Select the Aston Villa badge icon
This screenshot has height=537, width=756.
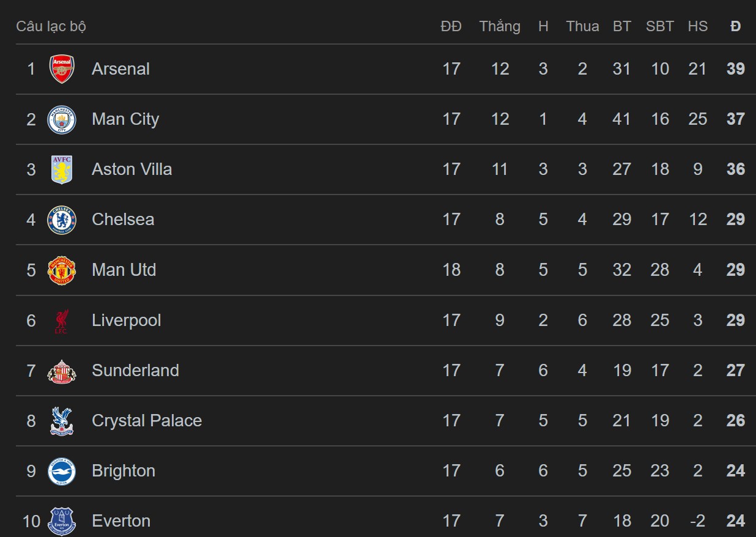62,169
